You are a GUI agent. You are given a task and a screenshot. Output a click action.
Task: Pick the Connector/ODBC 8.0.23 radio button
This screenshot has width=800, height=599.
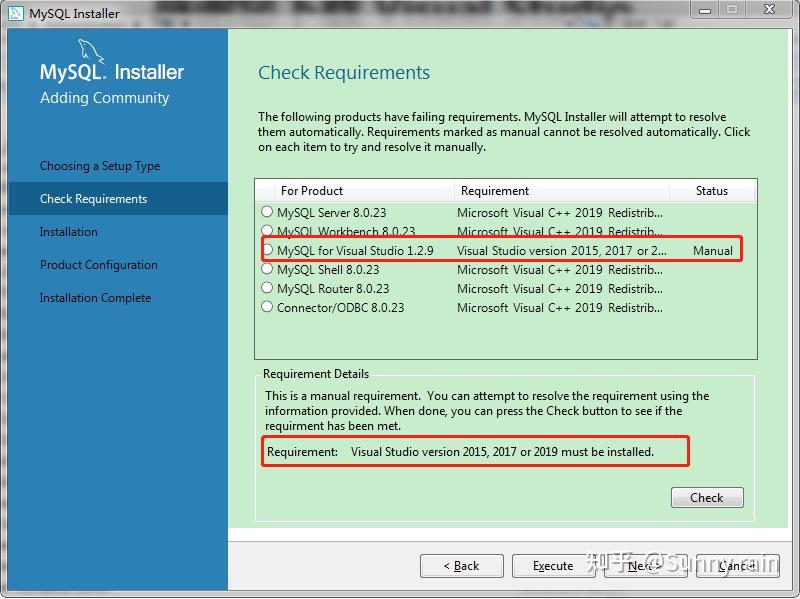266,307
